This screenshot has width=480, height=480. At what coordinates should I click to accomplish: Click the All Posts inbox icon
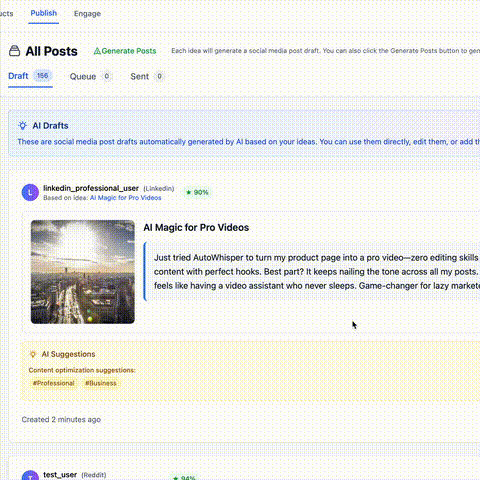coord(14,51)
